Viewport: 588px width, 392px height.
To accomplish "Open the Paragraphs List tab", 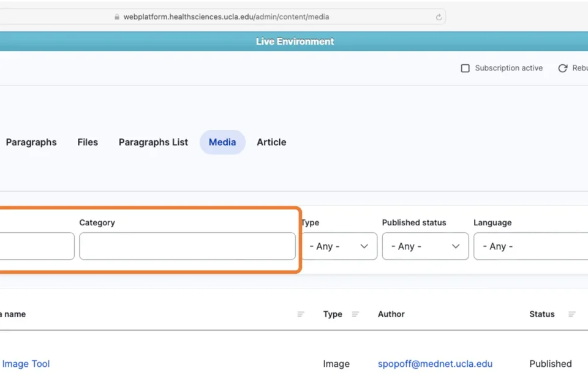I will 153,142.
